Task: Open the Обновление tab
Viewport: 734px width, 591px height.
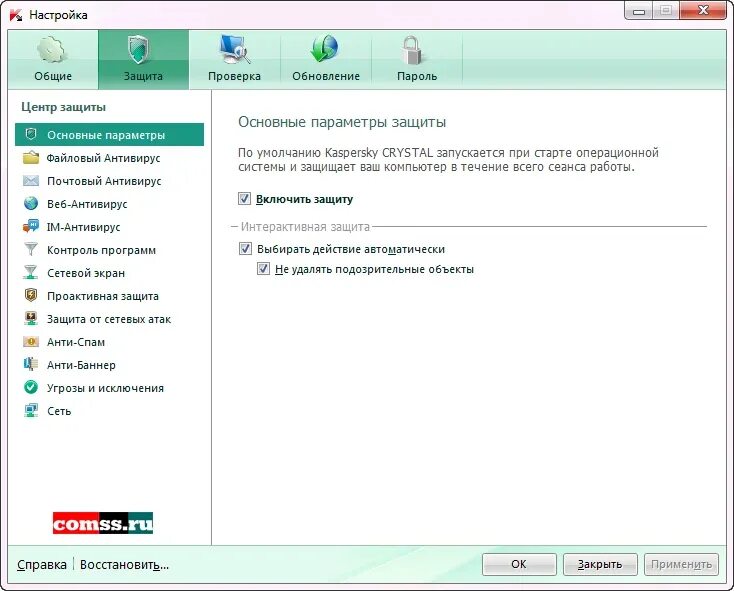Action: (x=326, y=59)
